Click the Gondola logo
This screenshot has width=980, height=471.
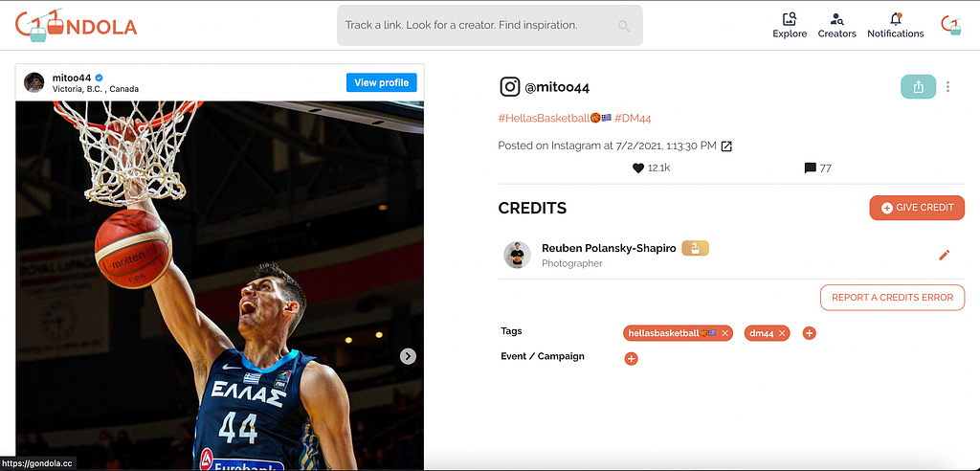pyautogui.click(x=76, y=25)
